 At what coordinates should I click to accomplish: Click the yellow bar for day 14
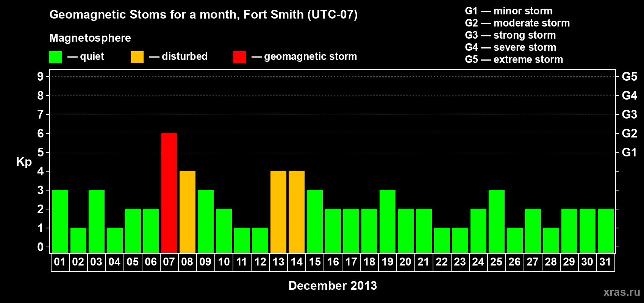point(297,212)
